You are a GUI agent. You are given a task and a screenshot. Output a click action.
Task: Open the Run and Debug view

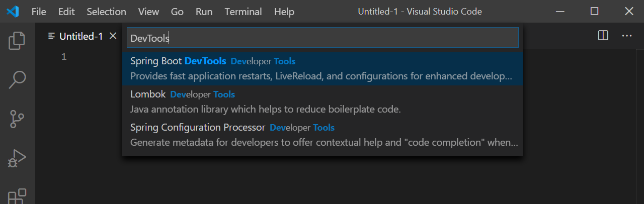(17, 159)
